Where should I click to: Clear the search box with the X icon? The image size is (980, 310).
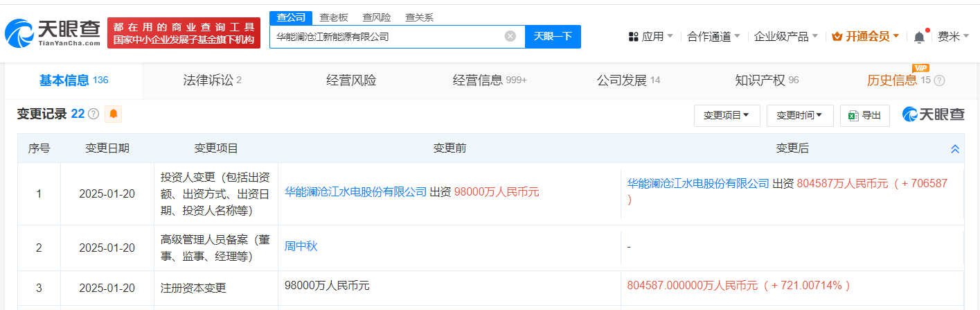(x=510, y=36)
